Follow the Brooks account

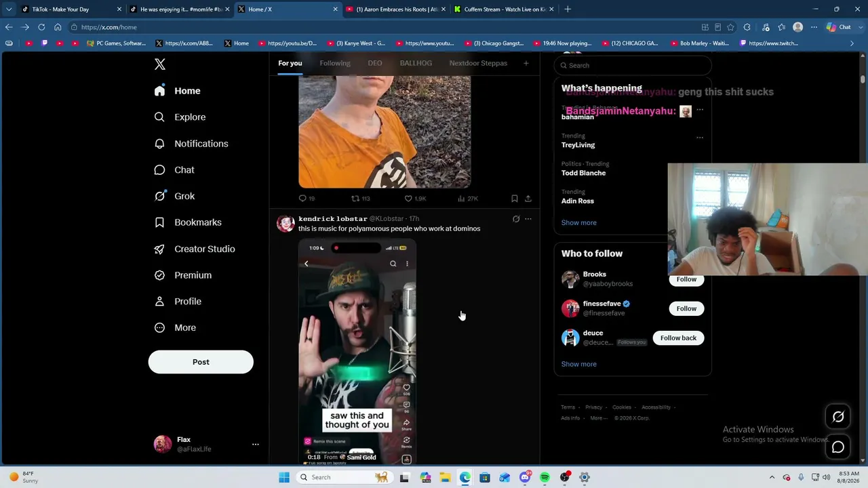click(x=686, y=279)
